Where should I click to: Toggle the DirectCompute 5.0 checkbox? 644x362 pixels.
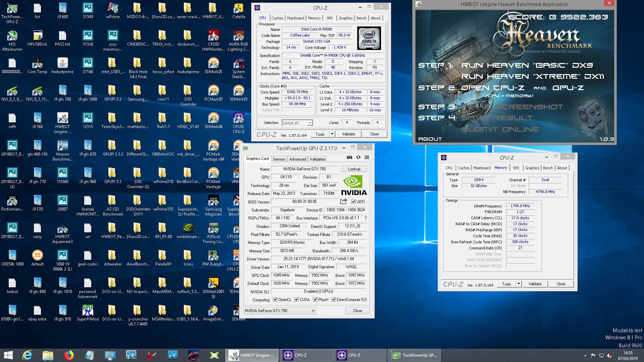[x=333, y=300]
